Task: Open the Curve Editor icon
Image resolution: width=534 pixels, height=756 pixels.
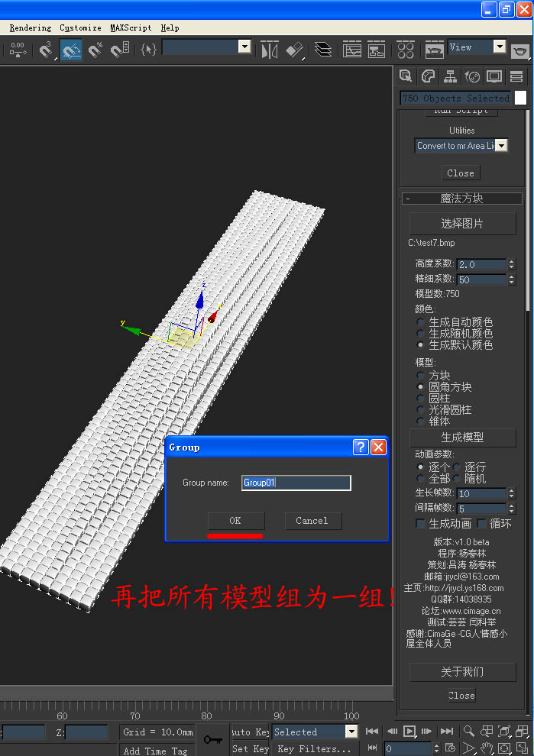Action: click(x=352, y=50)
